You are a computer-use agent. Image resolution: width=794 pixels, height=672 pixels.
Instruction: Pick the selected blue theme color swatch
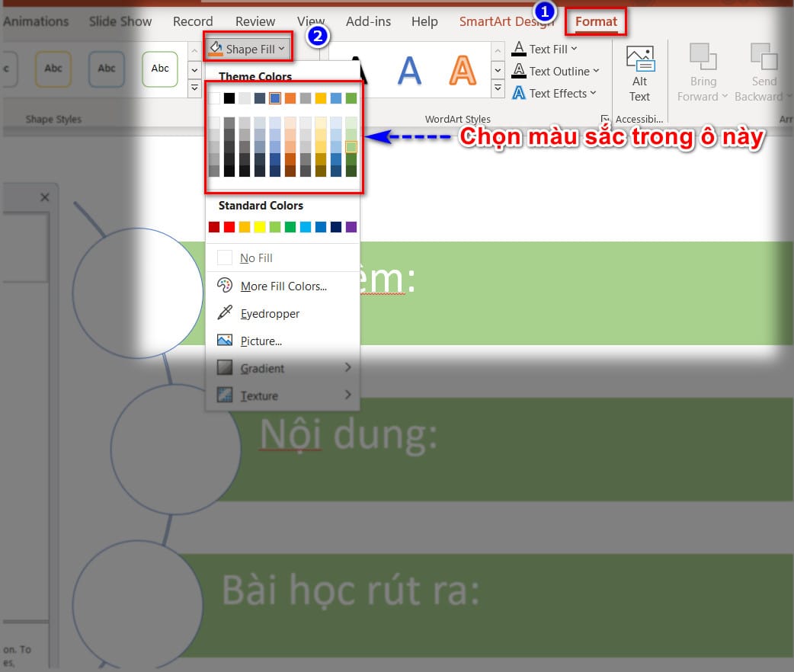[275, 98]
